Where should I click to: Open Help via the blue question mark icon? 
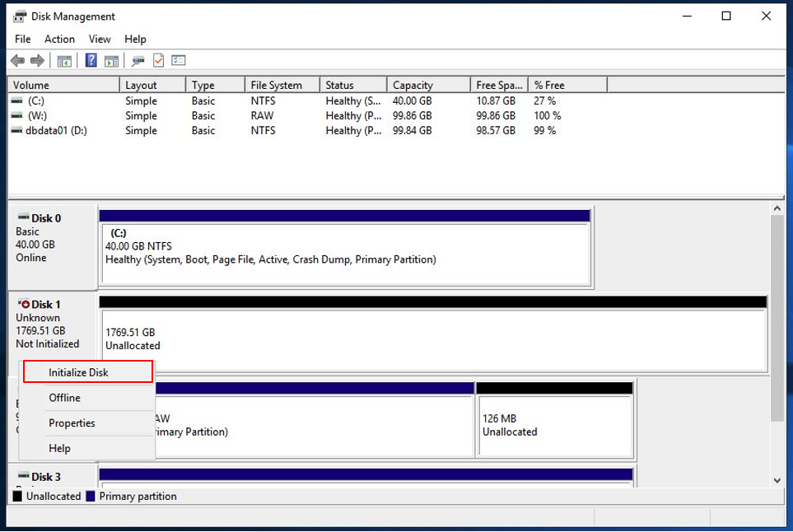pos(91,61)
